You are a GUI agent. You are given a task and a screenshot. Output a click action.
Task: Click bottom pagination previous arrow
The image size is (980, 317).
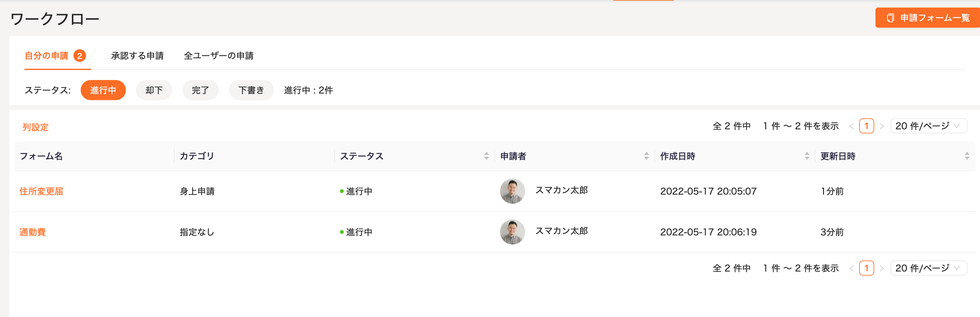pos(851,268)
